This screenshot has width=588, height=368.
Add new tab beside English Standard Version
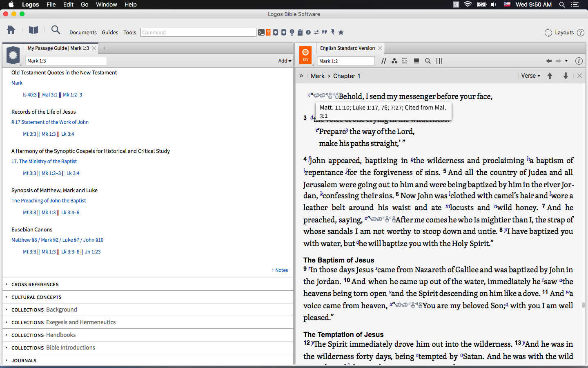point(390,48)
